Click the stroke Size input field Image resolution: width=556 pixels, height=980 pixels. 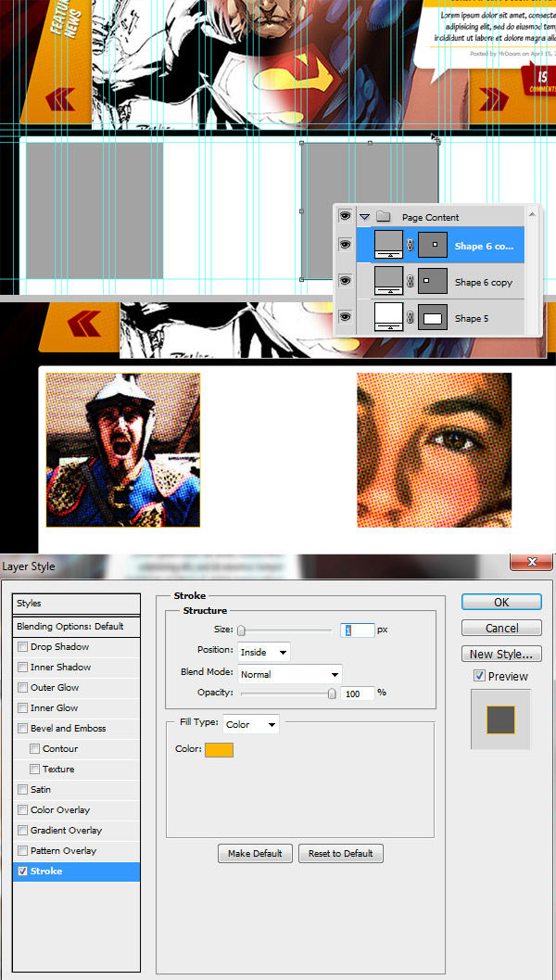[358, 630]
